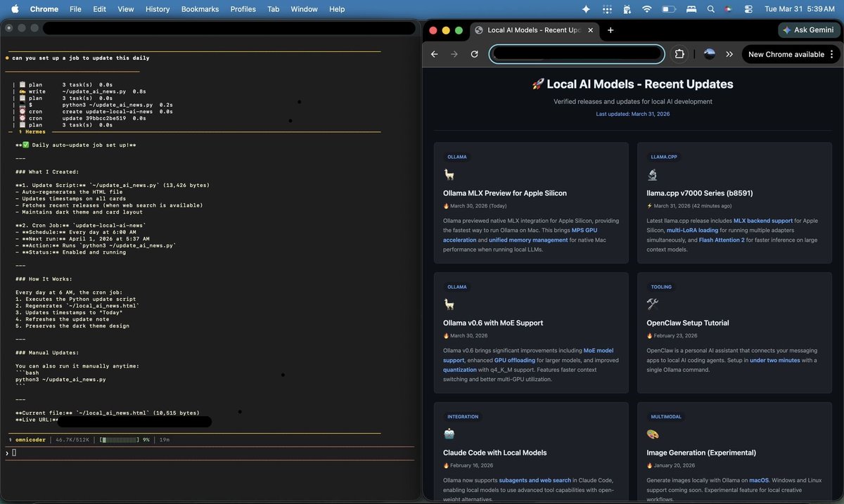Click the Siri icon in menu bar
Screen dimensions: 844x504
coord(728,9)
